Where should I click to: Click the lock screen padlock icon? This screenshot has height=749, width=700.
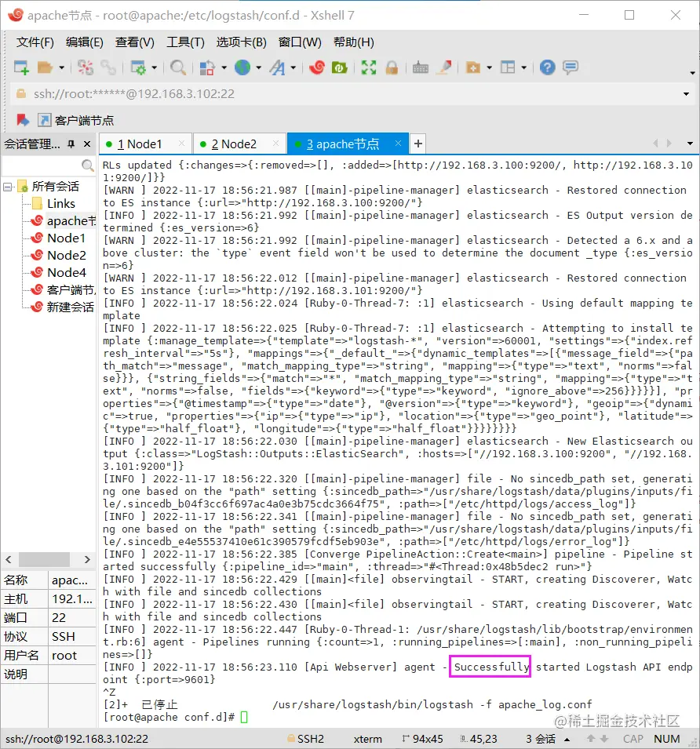[x=392, y=67]
